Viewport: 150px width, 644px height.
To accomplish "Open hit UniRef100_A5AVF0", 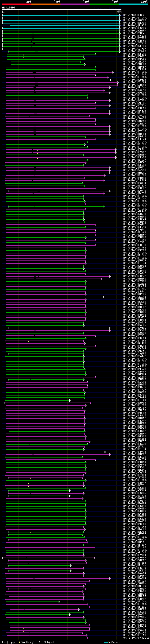I will coord(135,31).
